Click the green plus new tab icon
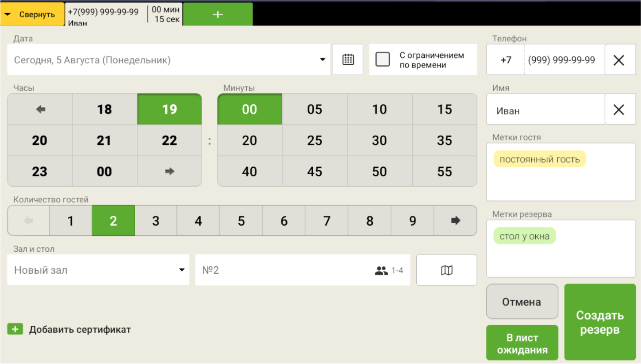Screen dimensions: 641x364 pos(218,14)
